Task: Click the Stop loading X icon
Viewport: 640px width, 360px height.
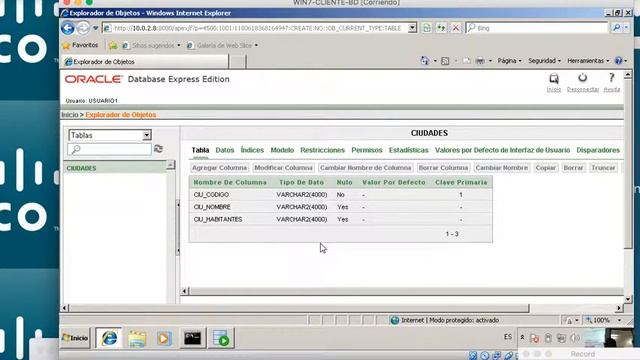Action: [x=456, y=28]
